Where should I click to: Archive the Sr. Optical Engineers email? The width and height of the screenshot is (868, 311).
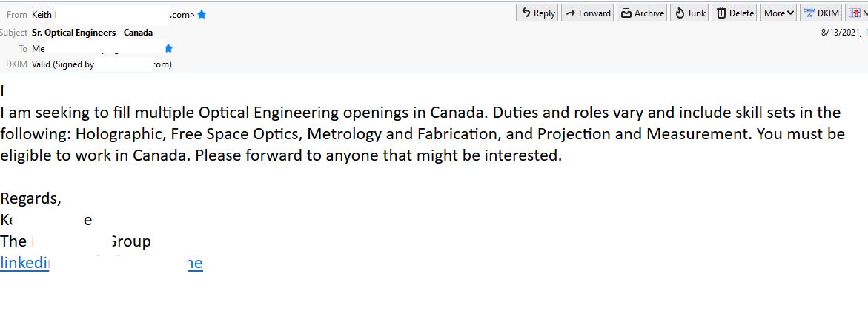click(642, 13)
